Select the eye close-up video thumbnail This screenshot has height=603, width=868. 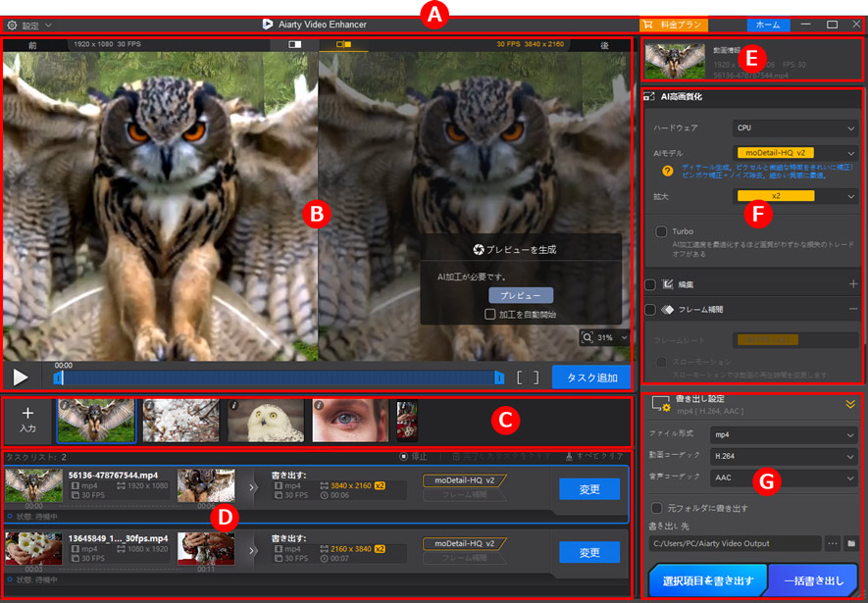point(350,421)
